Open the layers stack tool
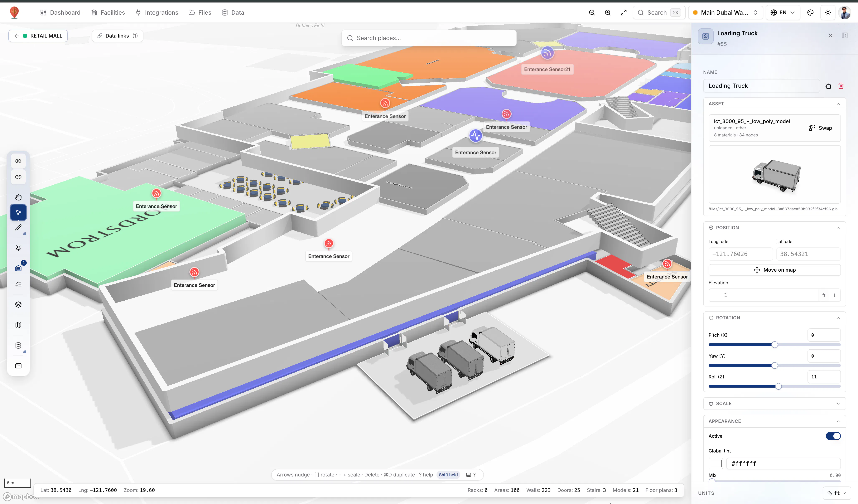The image size is (858, 504). point(18,305)
